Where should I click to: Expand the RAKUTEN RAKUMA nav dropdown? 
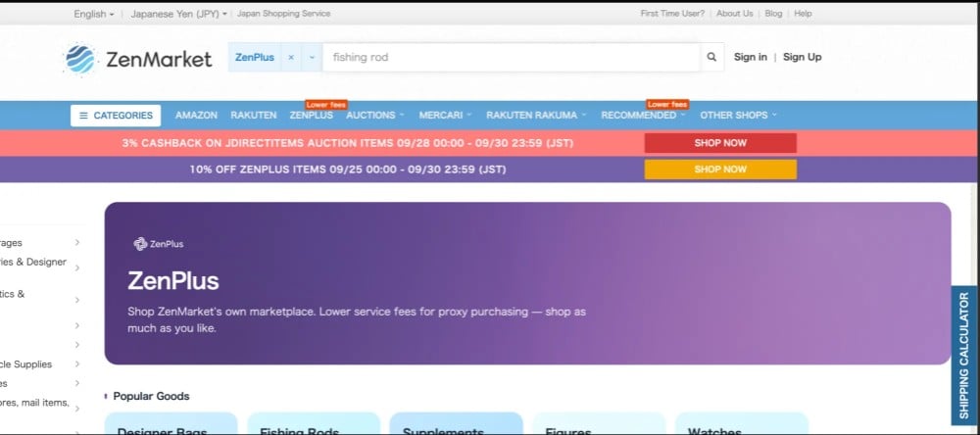tap(536, 116)
